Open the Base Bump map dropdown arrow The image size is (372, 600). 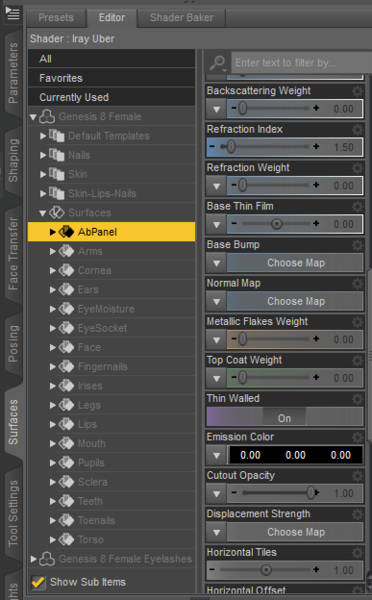pyautogui.click(x=217, y=263)
